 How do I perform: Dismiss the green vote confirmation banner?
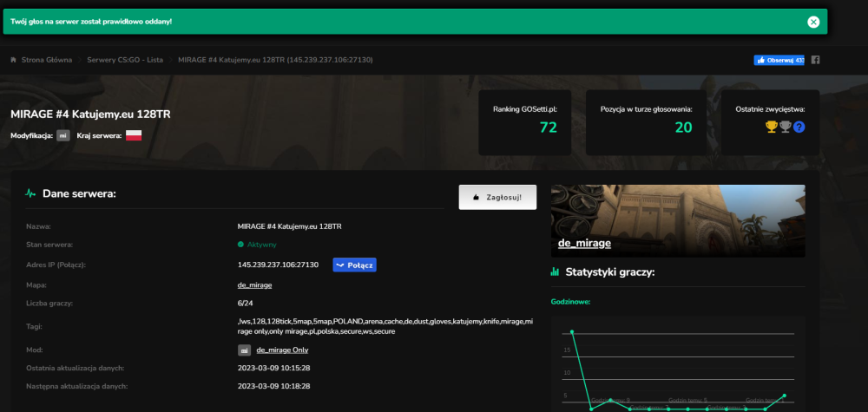coord(812,22)
